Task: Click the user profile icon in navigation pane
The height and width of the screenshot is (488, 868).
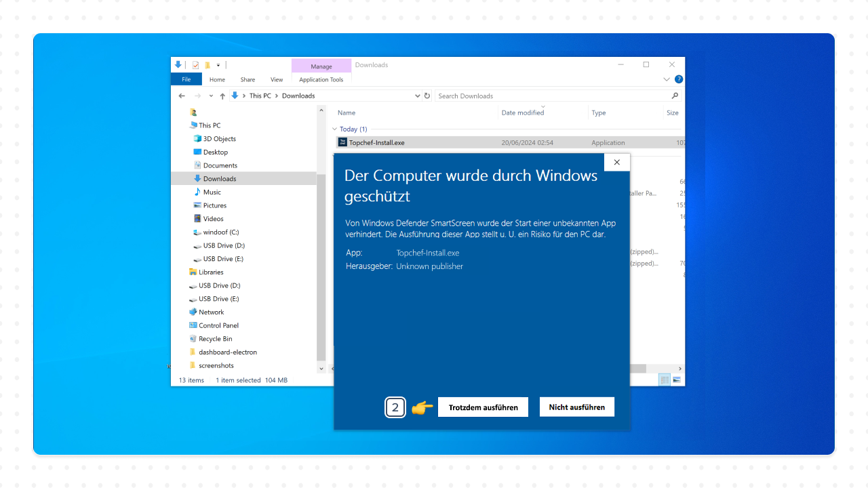Action: [x=193, y=113]
